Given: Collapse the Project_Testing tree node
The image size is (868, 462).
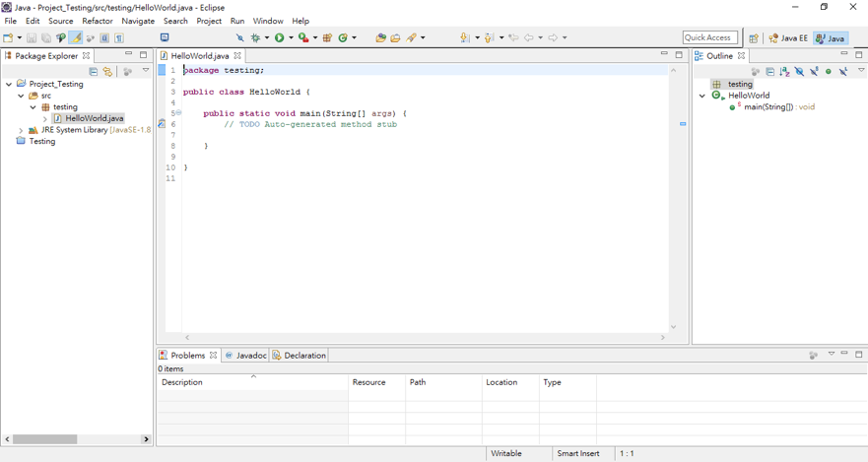Looking at the screenshot, I should click(x=9, y=84).
